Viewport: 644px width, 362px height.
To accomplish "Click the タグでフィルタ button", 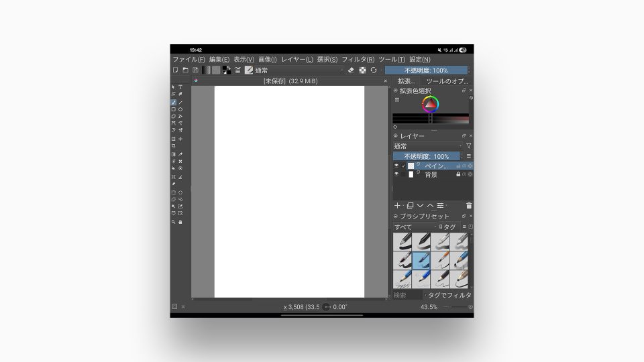I will [x=449, y=295].
